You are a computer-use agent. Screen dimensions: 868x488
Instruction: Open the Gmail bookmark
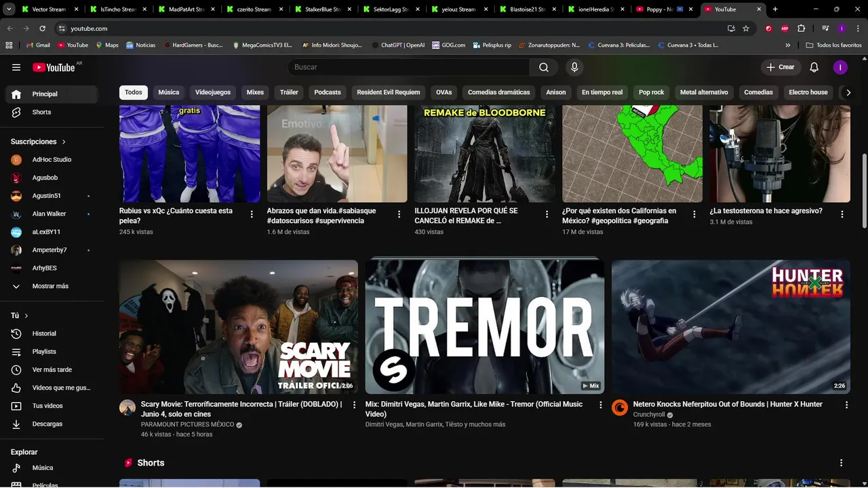[38, 45]
